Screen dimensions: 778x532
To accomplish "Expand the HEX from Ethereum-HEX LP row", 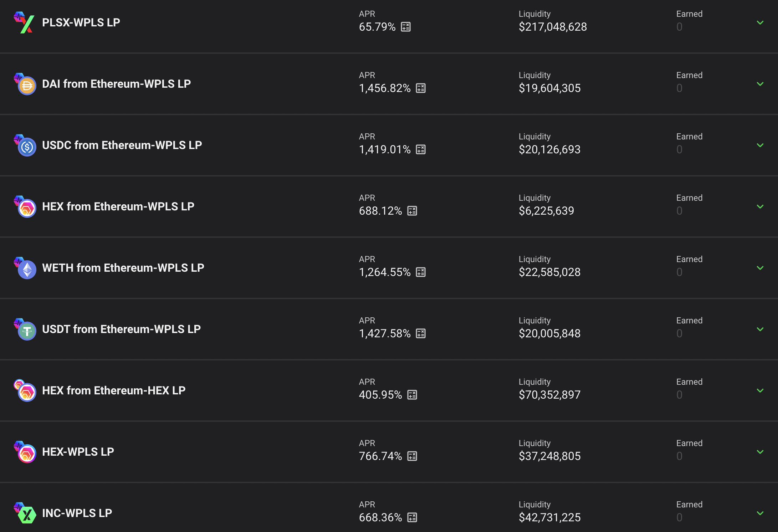I will click(760, 390).
